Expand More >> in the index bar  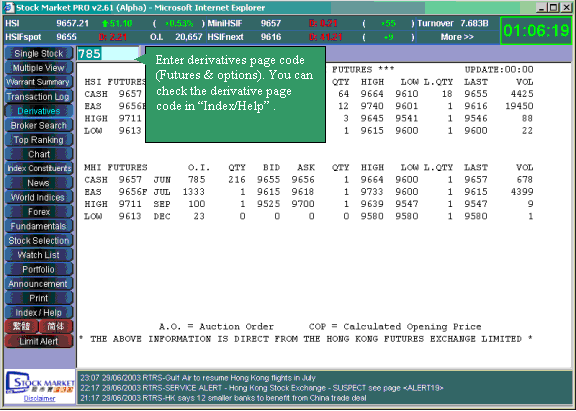[x=457, y=37]
